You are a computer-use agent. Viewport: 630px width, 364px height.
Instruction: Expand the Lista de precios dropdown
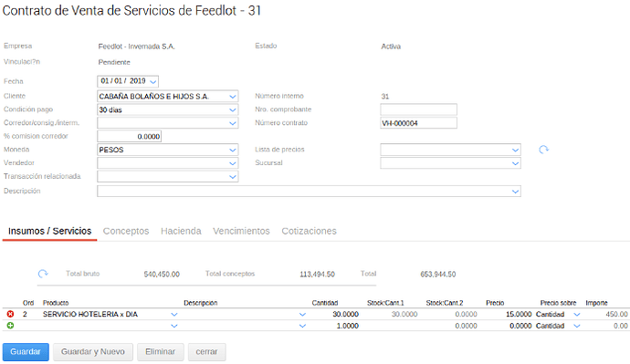pyautogui.click(x=516, y=151)
